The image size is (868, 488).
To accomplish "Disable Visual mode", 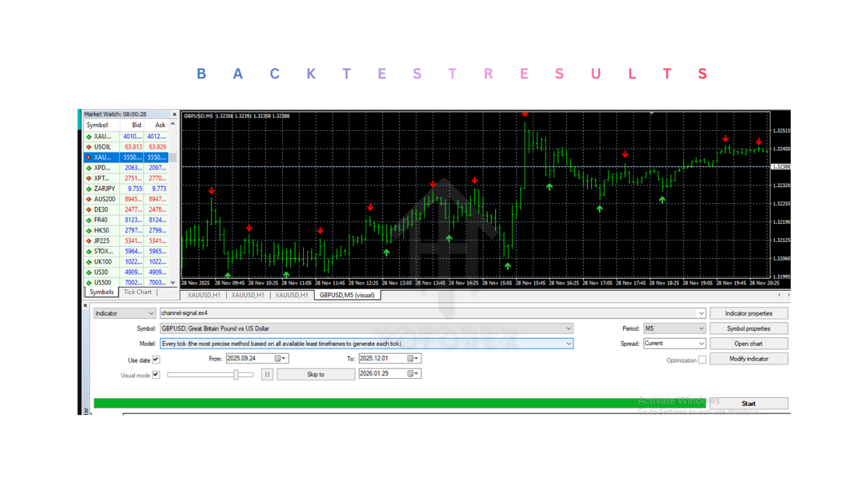I will click(156, 375).
